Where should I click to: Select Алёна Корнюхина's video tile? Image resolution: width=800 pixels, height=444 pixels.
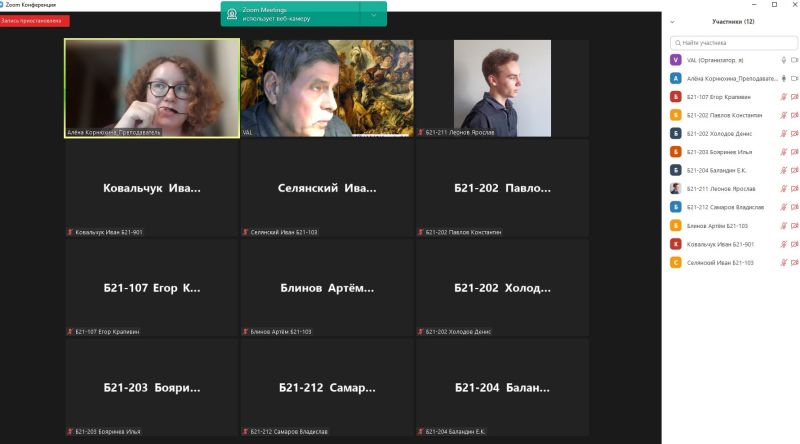(152, 88)
